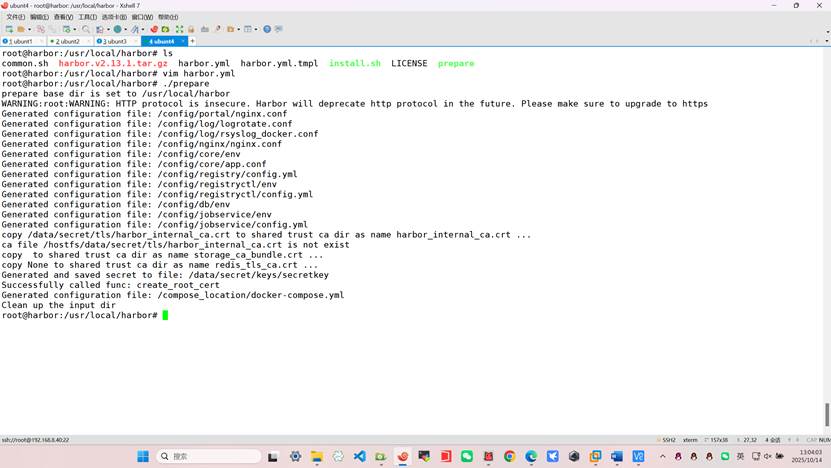Click the install.sh file name in terminal
Screen dimensions: 831x468
click(355, 63)
